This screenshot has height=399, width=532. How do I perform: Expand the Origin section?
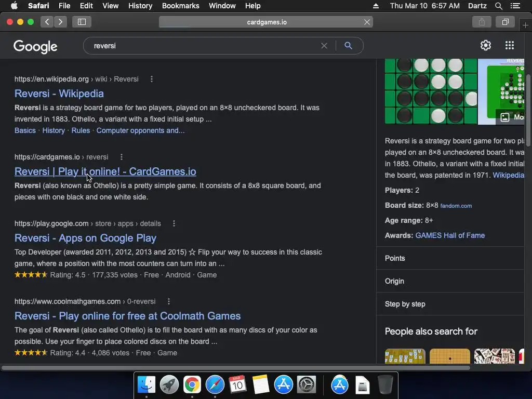coord(450,281)
